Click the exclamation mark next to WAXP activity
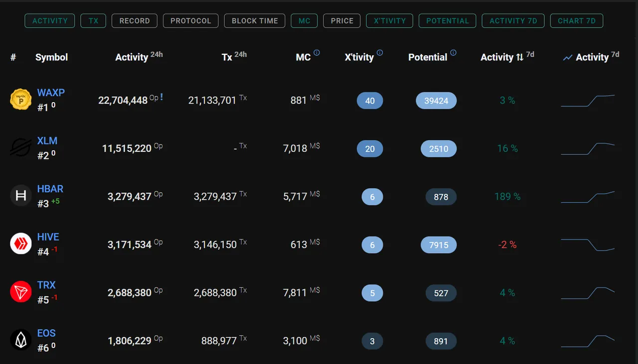The width and height of the screenshot is (638, 364). coord(161,97)
